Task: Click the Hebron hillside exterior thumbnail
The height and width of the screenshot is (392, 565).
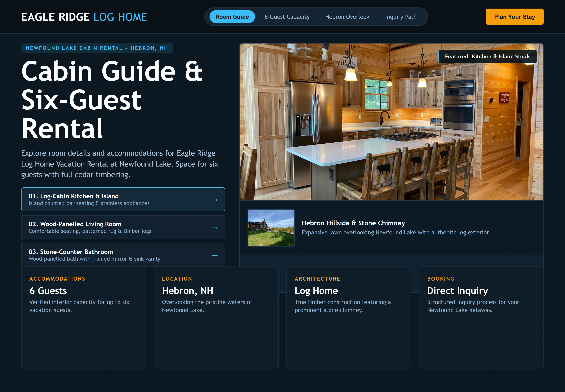Action: [271, 228]
